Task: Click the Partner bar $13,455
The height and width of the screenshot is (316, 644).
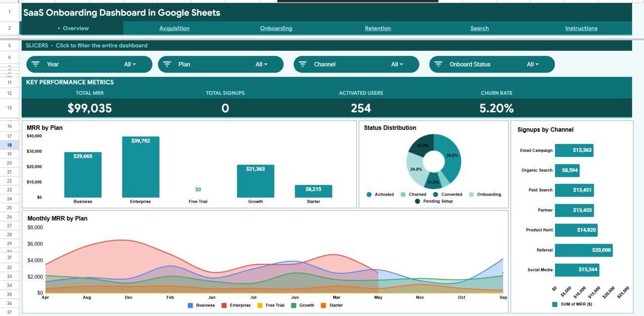Action: tap(575, 210)
